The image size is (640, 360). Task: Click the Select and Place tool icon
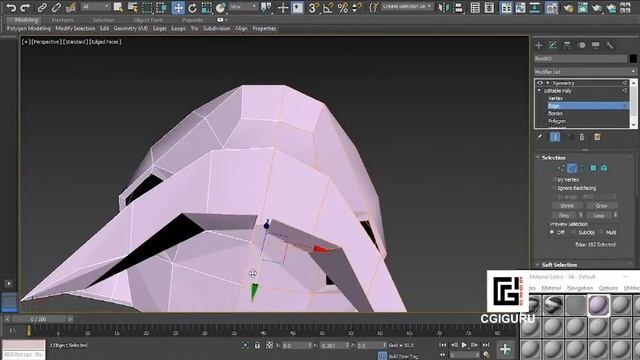point(221,7)
